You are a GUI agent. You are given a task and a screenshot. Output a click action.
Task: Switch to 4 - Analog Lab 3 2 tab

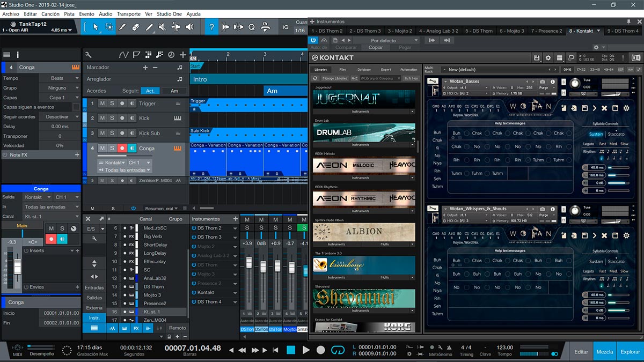[x=438, y=31]
